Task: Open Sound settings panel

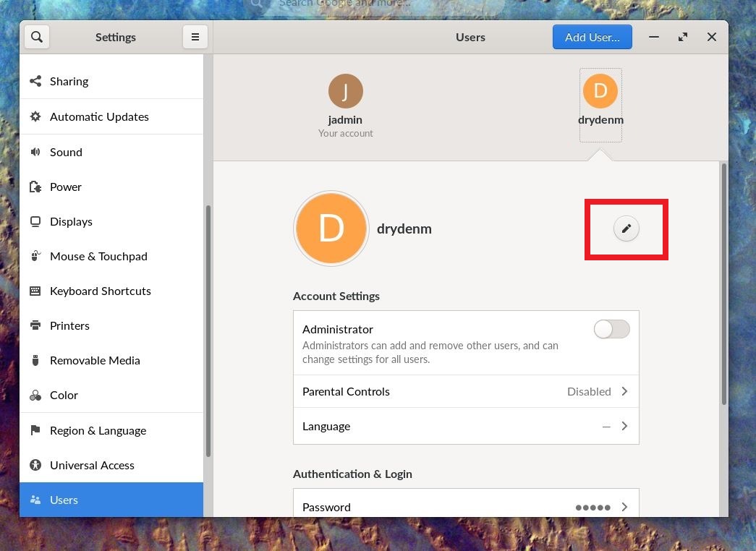Action: pos(111,153)
